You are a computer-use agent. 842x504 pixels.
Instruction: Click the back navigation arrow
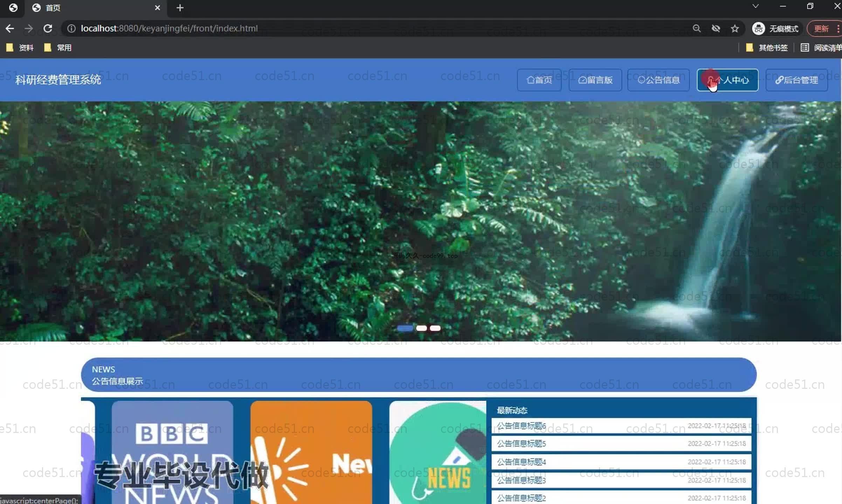click(10, 28)
